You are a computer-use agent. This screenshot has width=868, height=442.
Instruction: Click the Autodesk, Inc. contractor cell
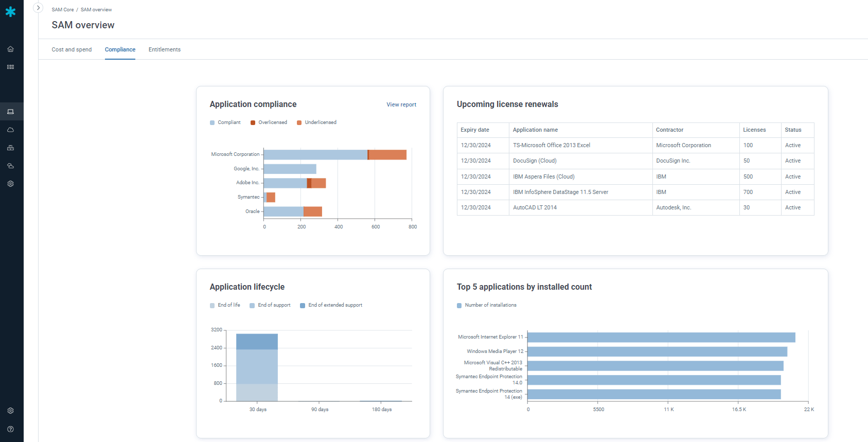pyautogui.click(x=696, y=207)
